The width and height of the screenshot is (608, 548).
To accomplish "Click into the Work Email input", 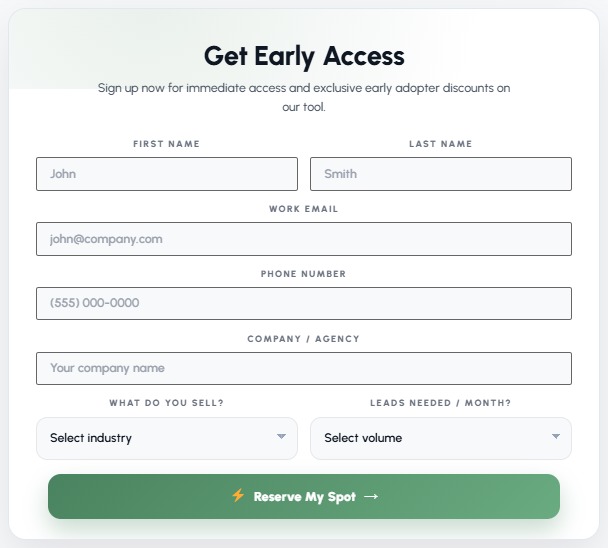I will tap(304, 239).
